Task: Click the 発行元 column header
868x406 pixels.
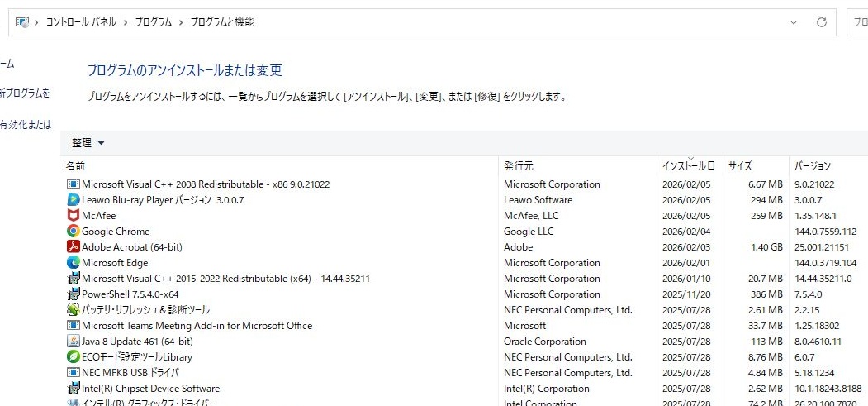Action: pos(519,166)
